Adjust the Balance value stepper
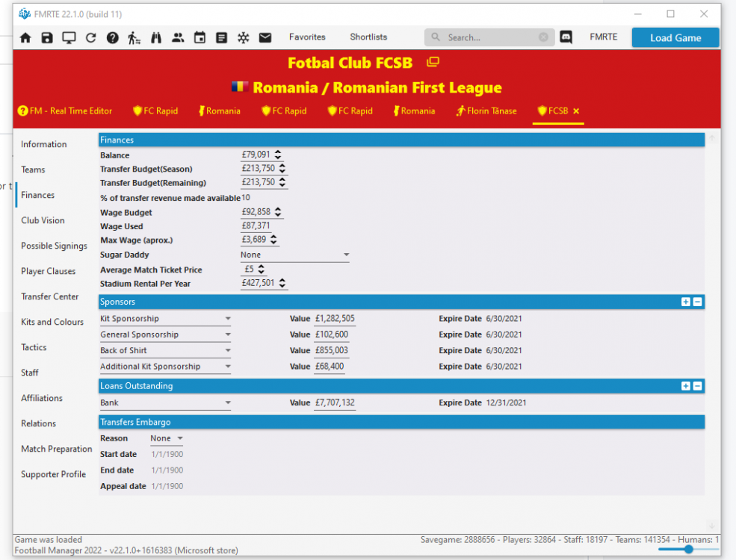 click(x=278, y=155)
